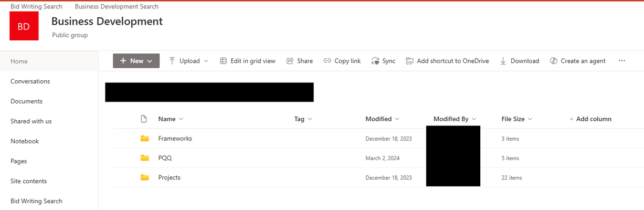
Task: Click the Copy link chain icon
Action: coord(328,61)
